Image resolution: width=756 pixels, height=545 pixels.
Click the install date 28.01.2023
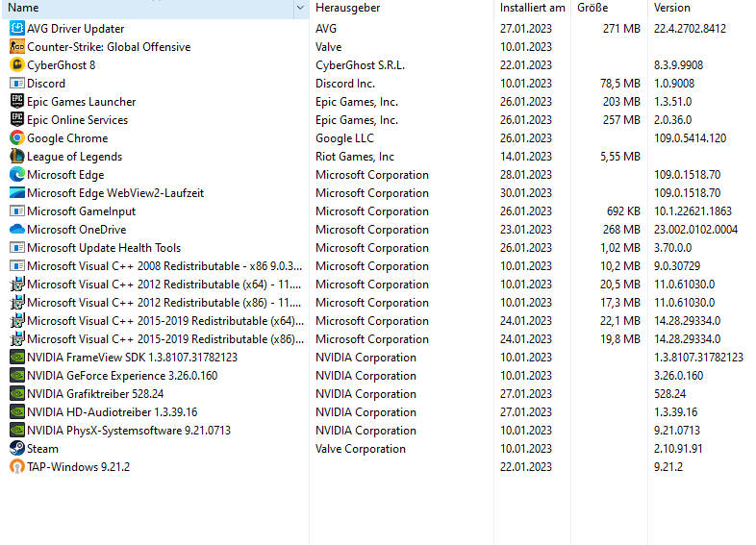525,175
